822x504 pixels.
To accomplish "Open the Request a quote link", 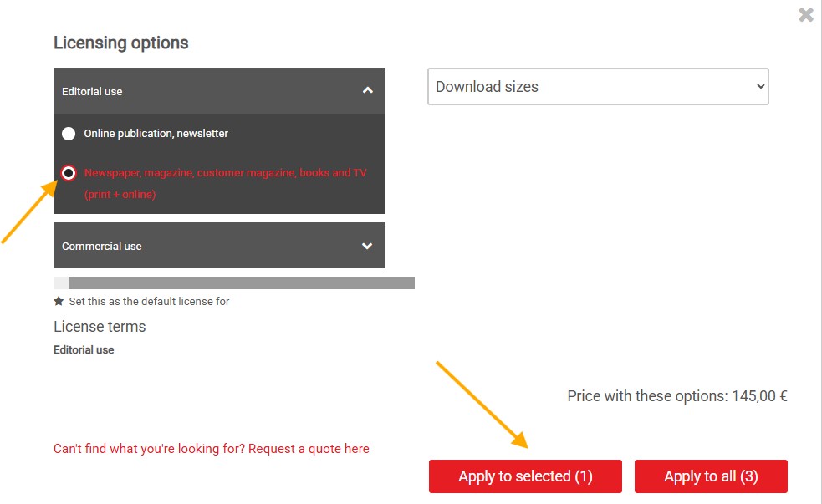I will [x=212, y=449].
